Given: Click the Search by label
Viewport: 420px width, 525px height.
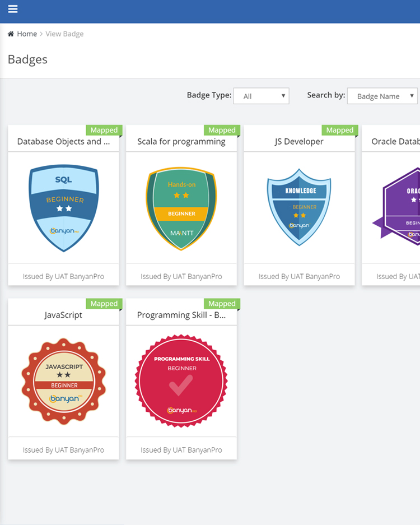Looking at the screenshot, I should point(326,95).
